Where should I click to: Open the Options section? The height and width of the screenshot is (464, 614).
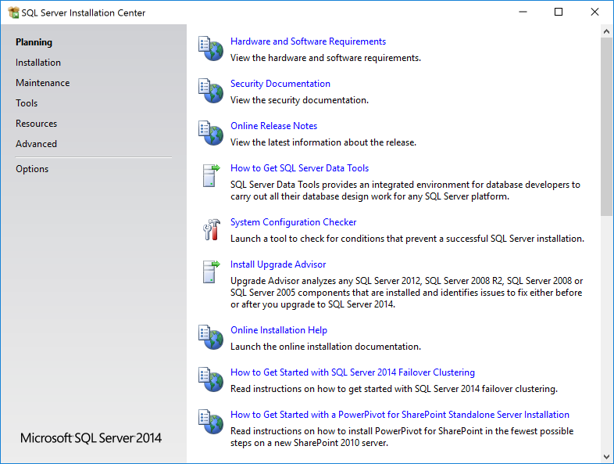click(x=32, y=169)
